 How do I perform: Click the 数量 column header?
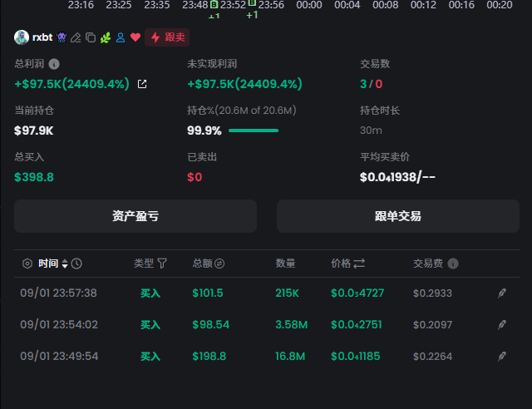point(285,264)
